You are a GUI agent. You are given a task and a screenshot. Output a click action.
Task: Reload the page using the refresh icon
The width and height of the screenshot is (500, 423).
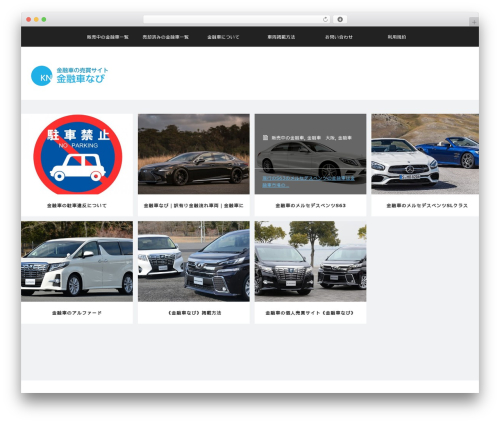click(325, 19)
